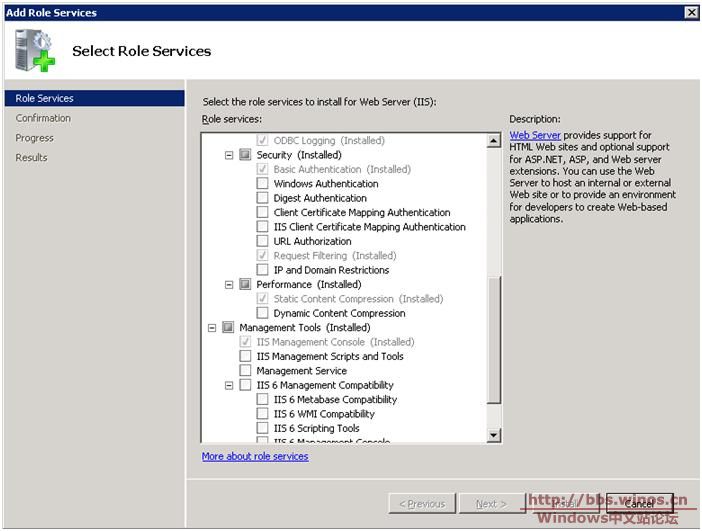The image size is (702, 531).
Task: Click the server wizard icon in header
Action: click(x=35, y=51)
